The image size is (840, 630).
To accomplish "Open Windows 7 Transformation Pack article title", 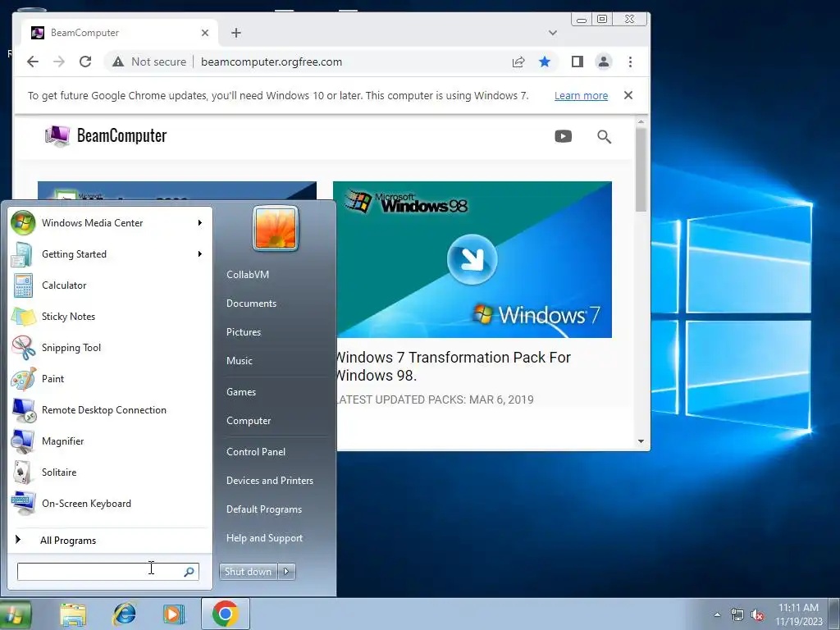I will [453, 367].
